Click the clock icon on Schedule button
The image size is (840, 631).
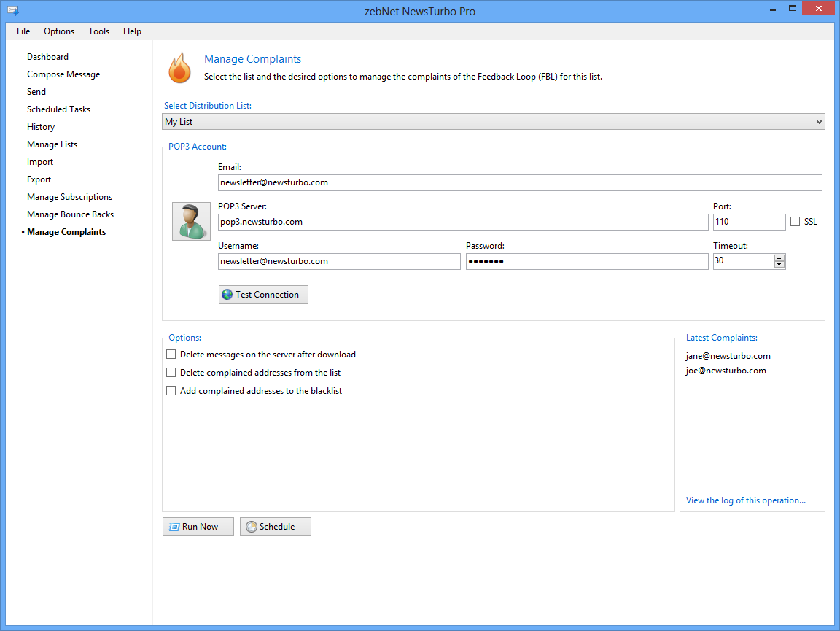pyautogui.click(x=252, y=527)
